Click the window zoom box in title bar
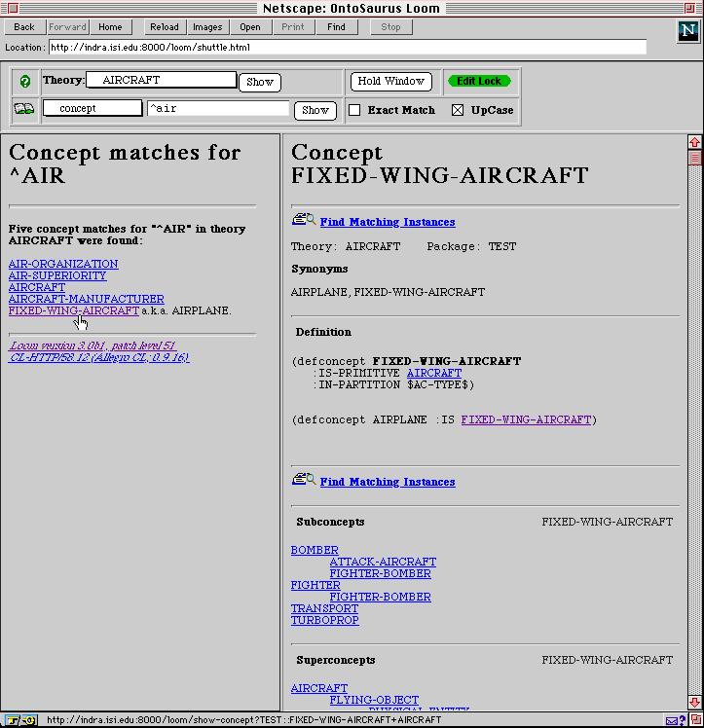The height and width of the screenshot is (728, 704). [689, 8]
